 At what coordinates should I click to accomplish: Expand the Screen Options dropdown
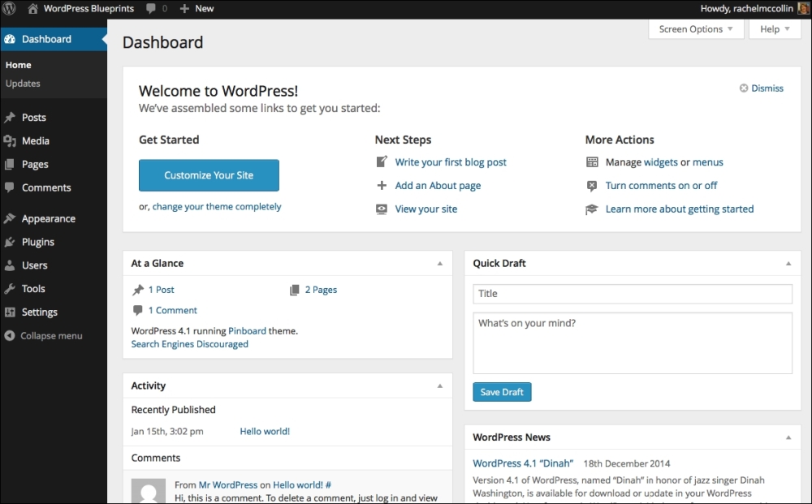click(x=696, y=29)
